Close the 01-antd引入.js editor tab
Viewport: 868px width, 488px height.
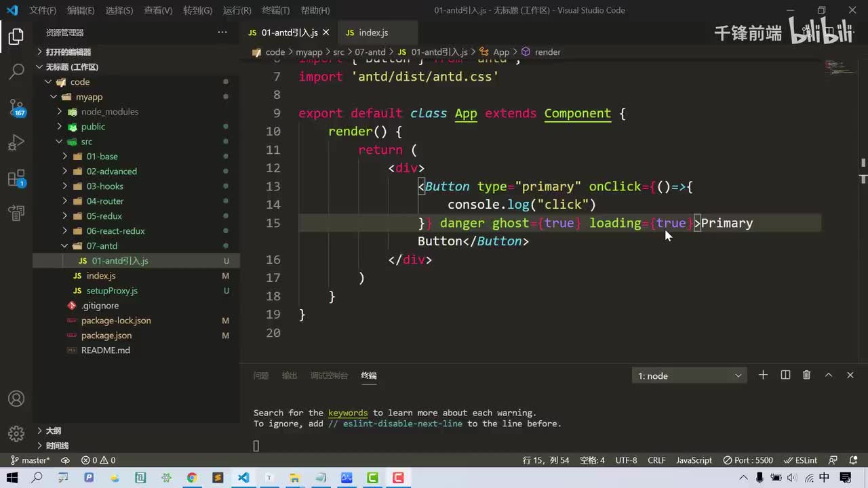[x=325, y=33]
